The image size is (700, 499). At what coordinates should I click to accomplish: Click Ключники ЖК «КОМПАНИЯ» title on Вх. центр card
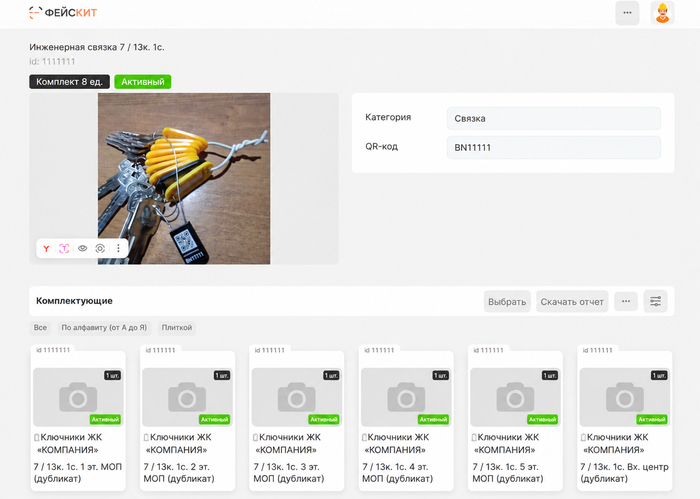pyautogui.click(x=614, y=443)
